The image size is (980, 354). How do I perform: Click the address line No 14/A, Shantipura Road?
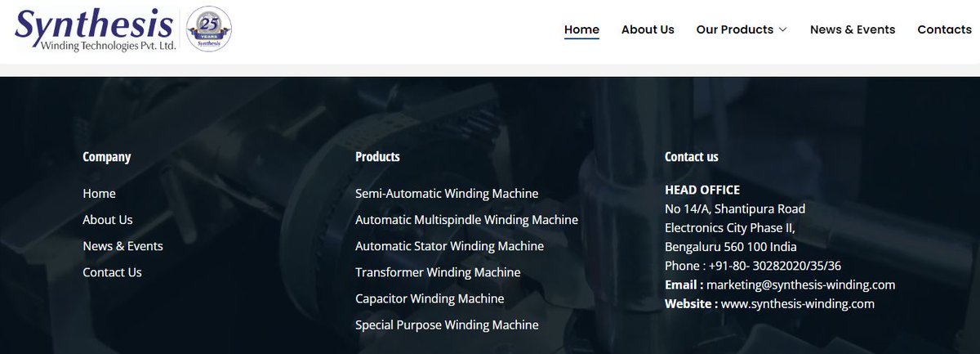coord(735,208)
